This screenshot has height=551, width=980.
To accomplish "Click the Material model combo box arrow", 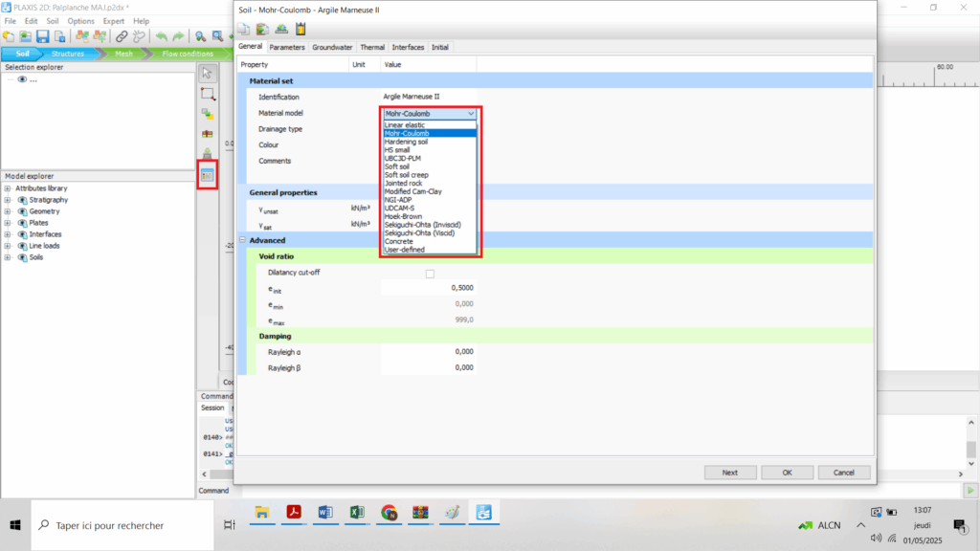I will pos(471,114).
